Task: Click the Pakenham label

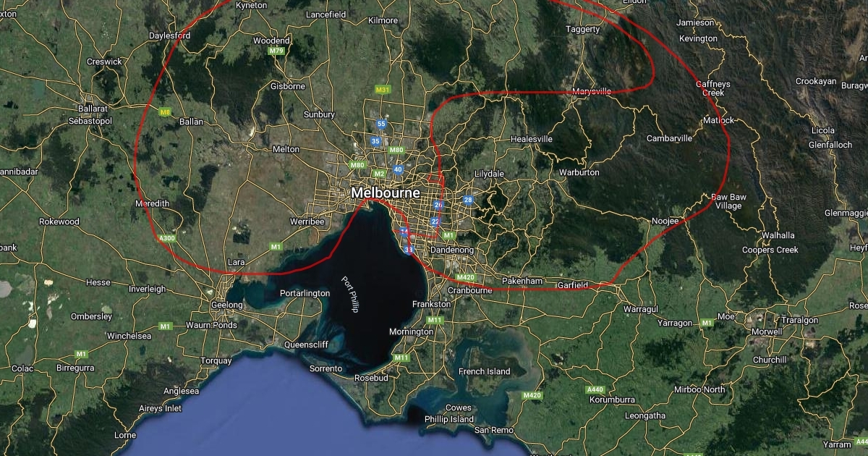Action: [522, 280]
